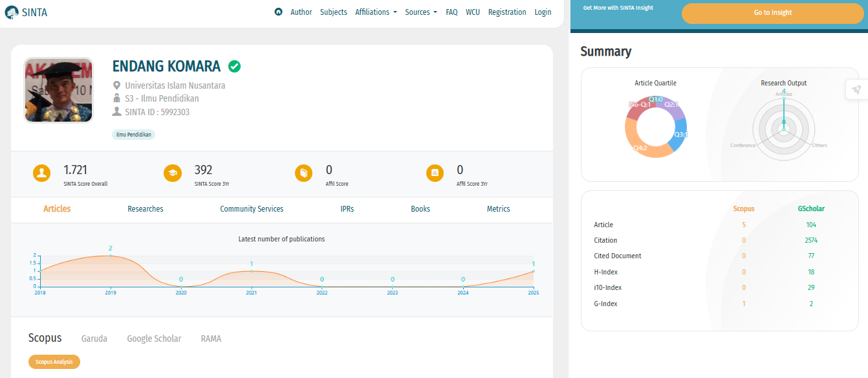The height and width of the screenshot is (378, 868).
Task: Click the GScholar citation value 2574
Action: point(811,240)
